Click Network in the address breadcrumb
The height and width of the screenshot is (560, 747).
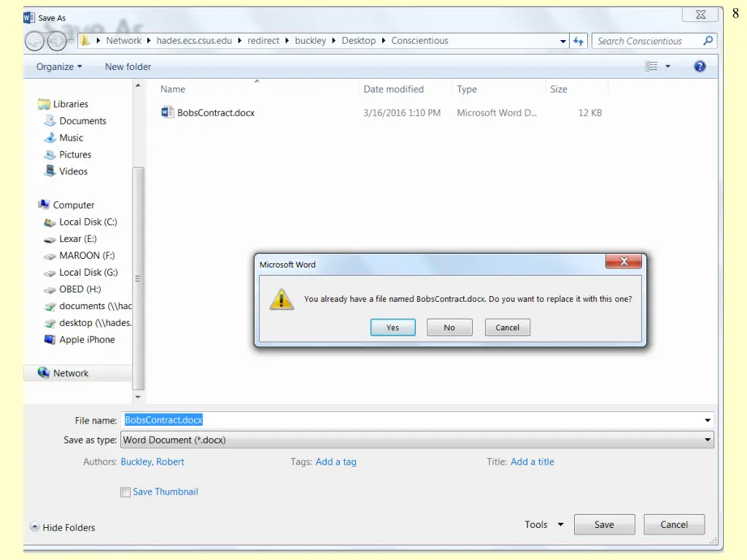pyautogui.click(x=123, y=41)
